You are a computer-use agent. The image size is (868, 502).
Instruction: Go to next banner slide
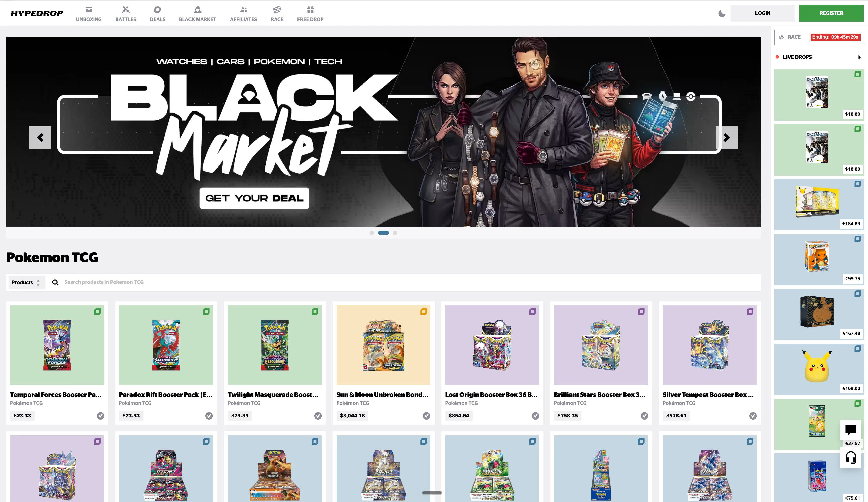[x=726, y=138]
